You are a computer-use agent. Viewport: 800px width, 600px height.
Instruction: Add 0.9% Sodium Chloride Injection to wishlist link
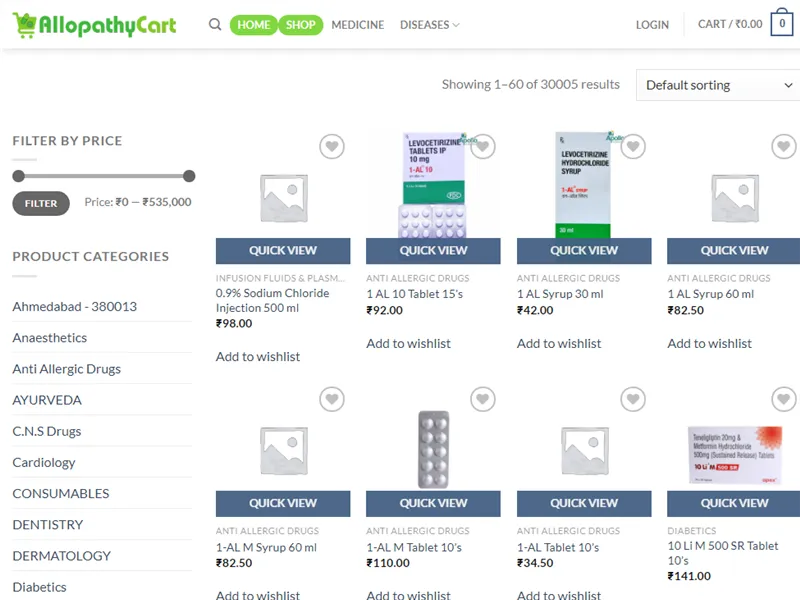pos(258,357)
